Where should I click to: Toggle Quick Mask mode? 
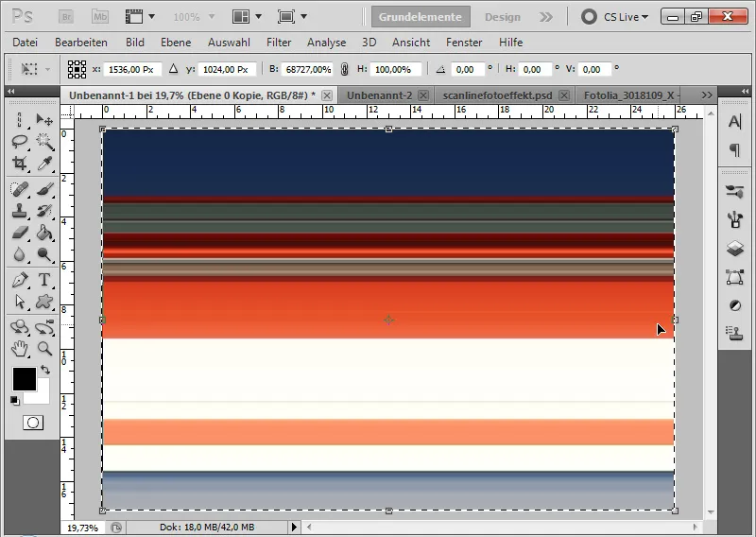[33, 423]
